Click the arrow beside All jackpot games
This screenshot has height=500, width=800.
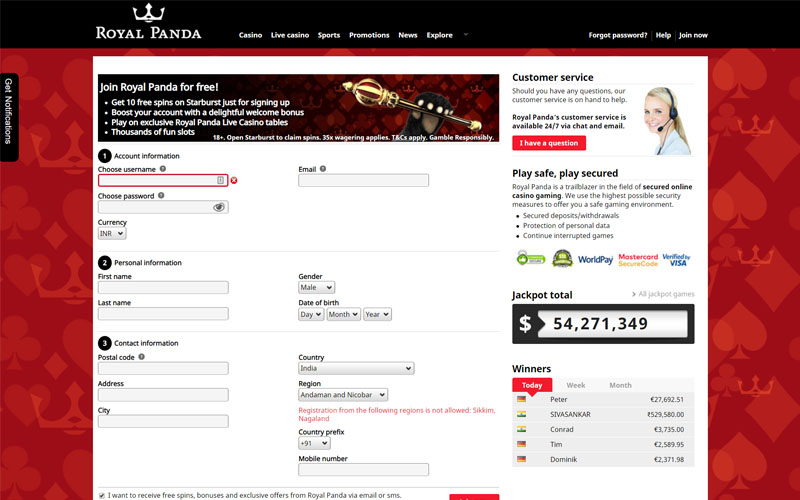[634, 294]
